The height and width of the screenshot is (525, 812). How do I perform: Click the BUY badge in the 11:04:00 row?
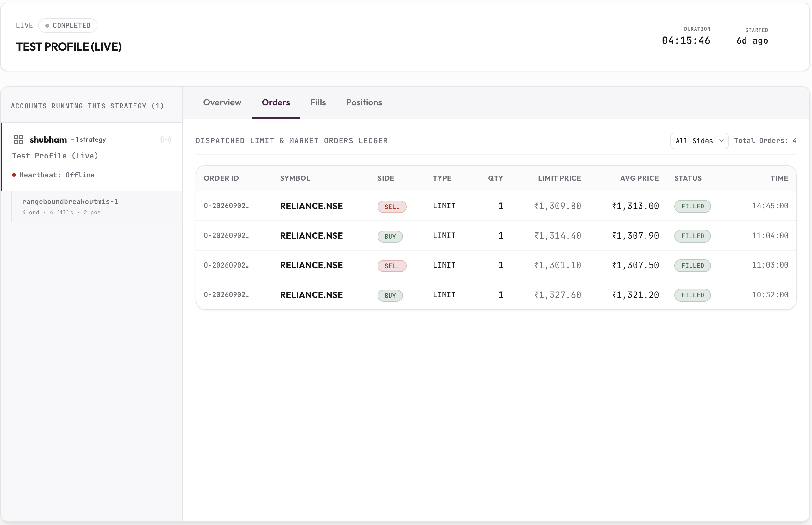tap(390, 236)
